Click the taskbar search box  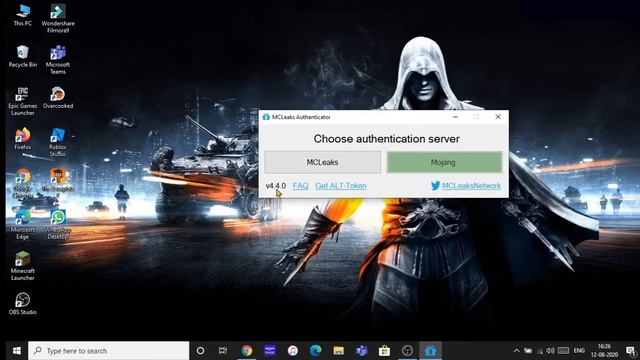coord(109,351)
